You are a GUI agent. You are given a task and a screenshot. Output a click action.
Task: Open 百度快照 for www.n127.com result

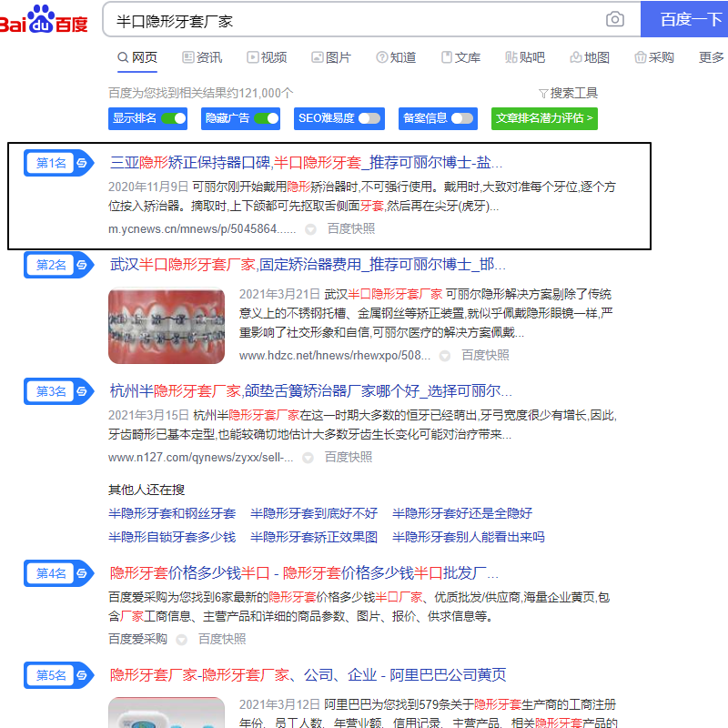point(349,458)
